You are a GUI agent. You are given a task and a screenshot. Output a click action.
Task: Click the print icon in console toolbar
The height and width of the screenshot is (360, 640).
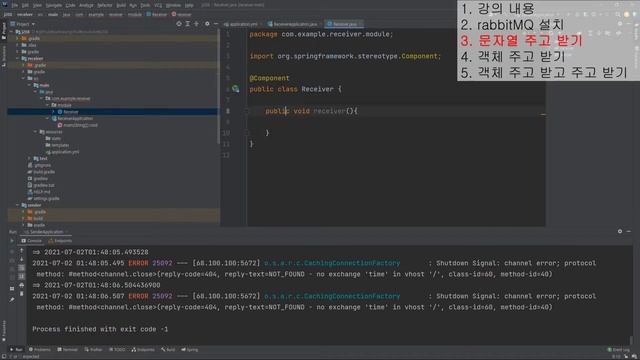pyautogui.click(x=22, y=285)
